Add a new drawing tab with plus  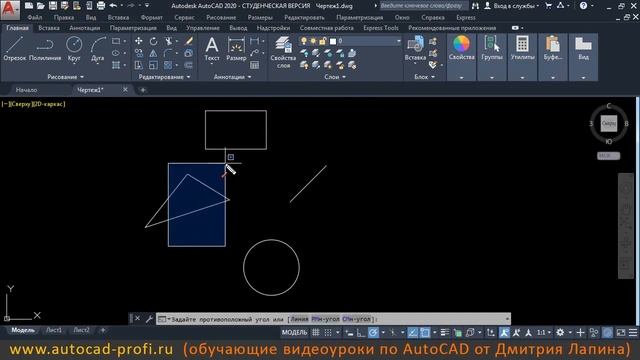tap(143, 90)
